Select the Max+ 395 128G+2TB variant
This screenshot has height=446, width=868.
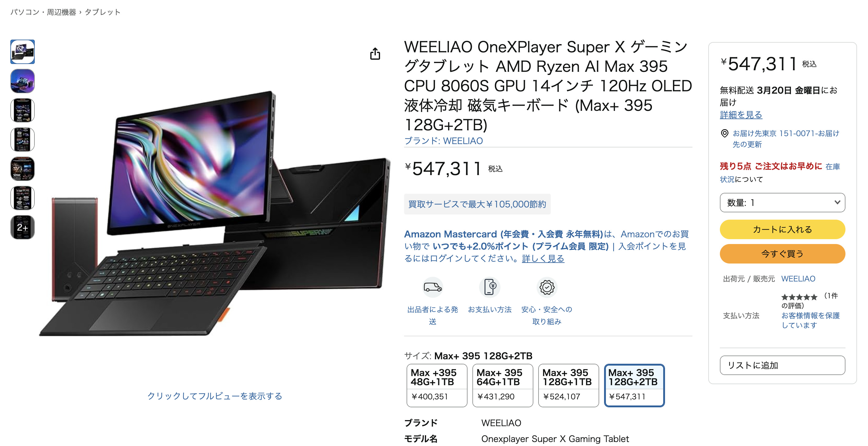(x=634, y=385)
